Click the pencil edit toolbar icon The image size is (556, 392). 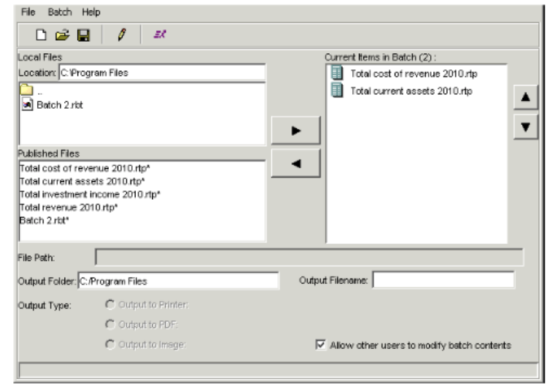click(121, 35)
